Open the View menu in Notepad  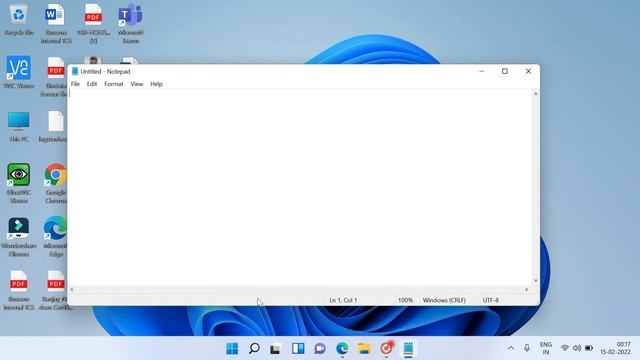(137, 84)
